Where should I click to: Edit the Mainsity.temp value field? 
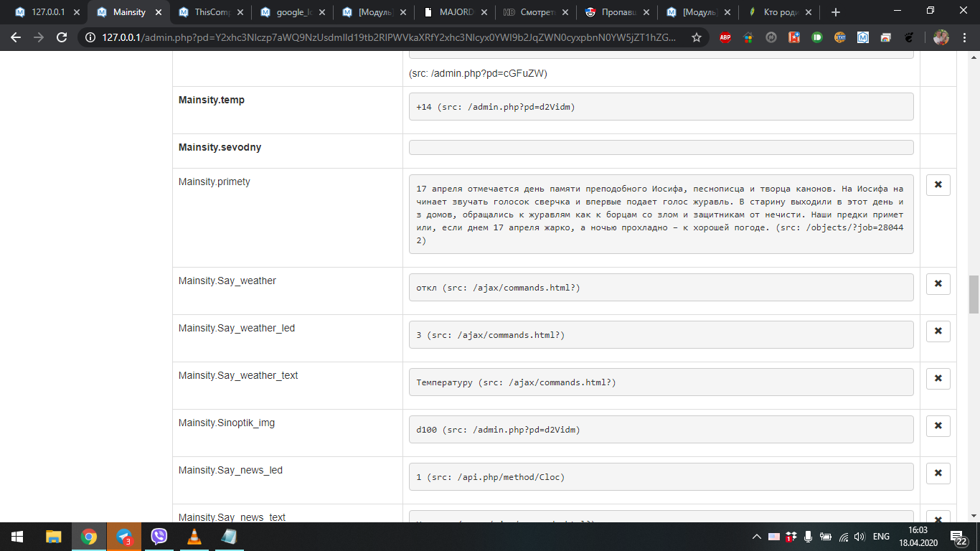click(660, 107)
